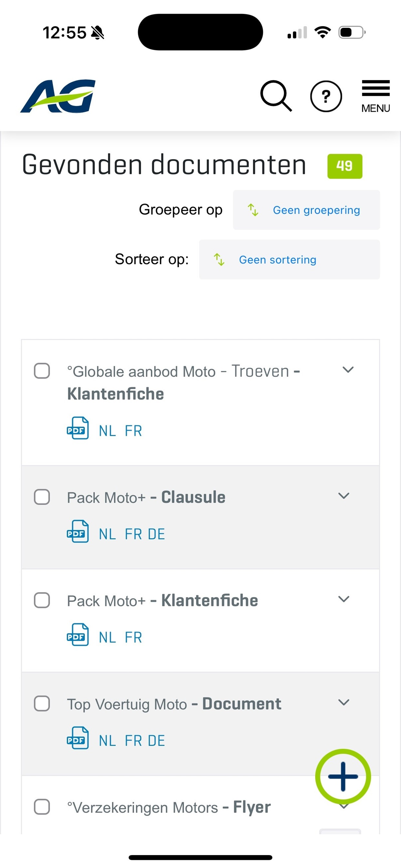Image resolution: width=401 pixels, height=868 pixels.
Task: Open PDF icon for Pack Moto+ Klantenfiche
Action: [78, 635]
